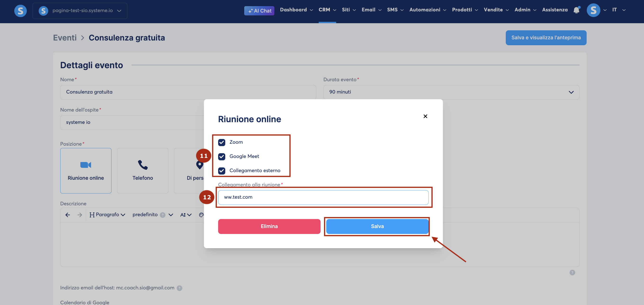Open the Prodotti menu
This screenshot has width=644, height=305.
point(465,10)
